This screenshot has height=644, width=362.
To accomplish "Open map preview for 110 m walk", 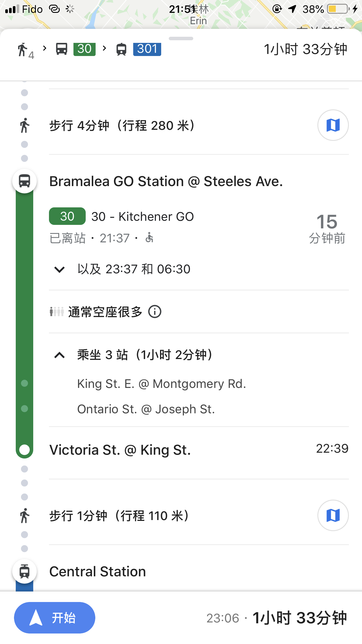I will [x=333, y=515].
